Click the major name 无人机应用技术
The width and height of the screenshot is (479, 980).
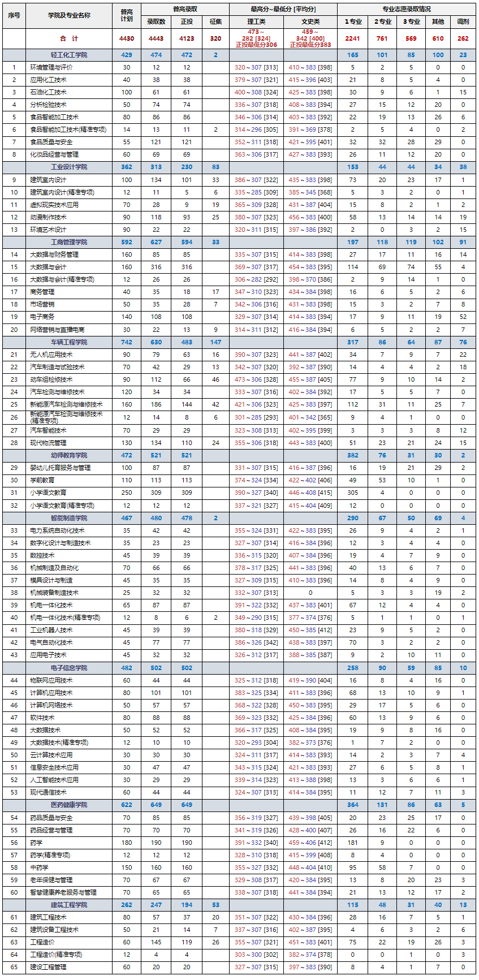[x=51, y=355]
